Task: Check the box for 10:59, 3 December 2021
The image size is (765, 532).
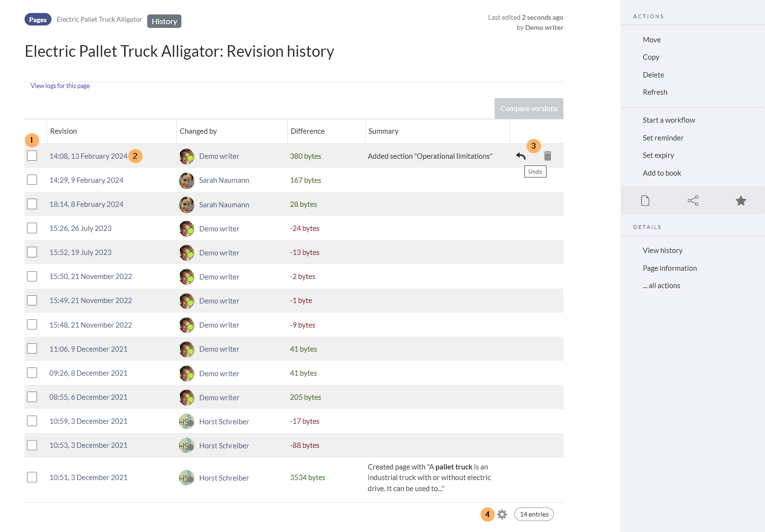Action: tap(32, 421)
